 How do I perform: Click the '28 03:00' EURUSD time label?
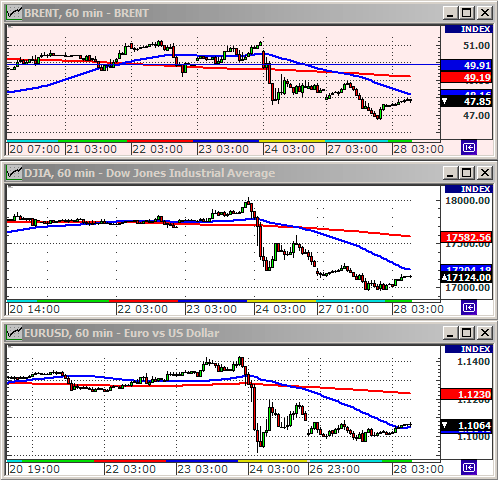tap(418, 469)
